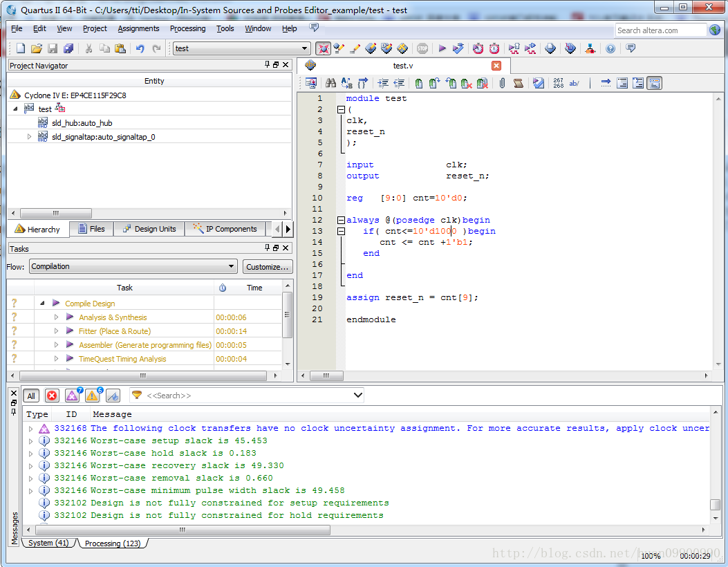Collapse the test entity tree node

(x=15, y=109)
